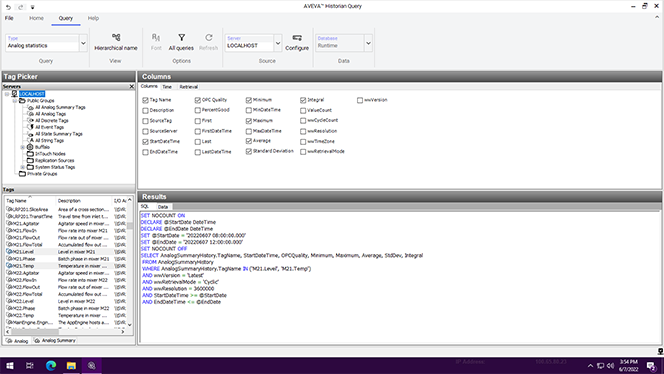Select the All Discrete Tags group

(x=51, y=120)
